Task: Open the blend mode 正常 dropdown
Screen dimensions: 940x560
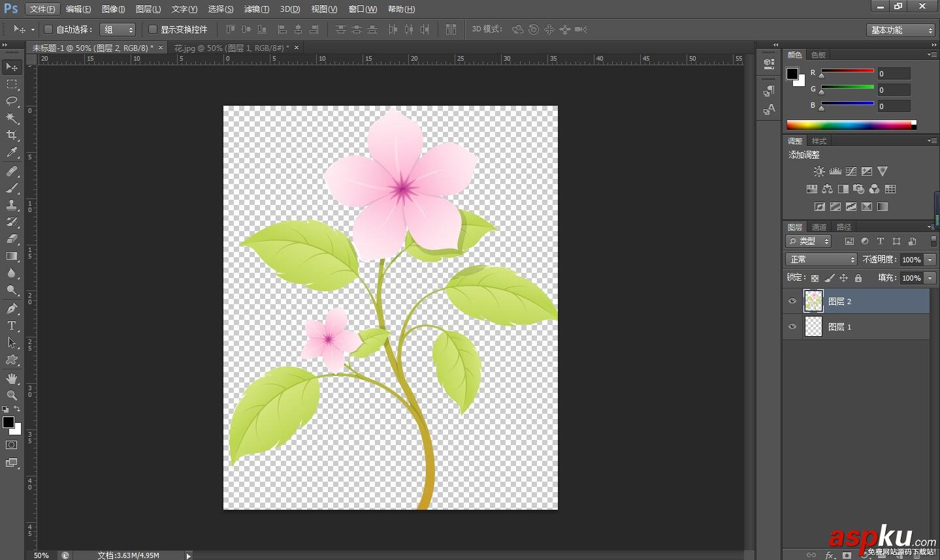Action: [820, 259]
